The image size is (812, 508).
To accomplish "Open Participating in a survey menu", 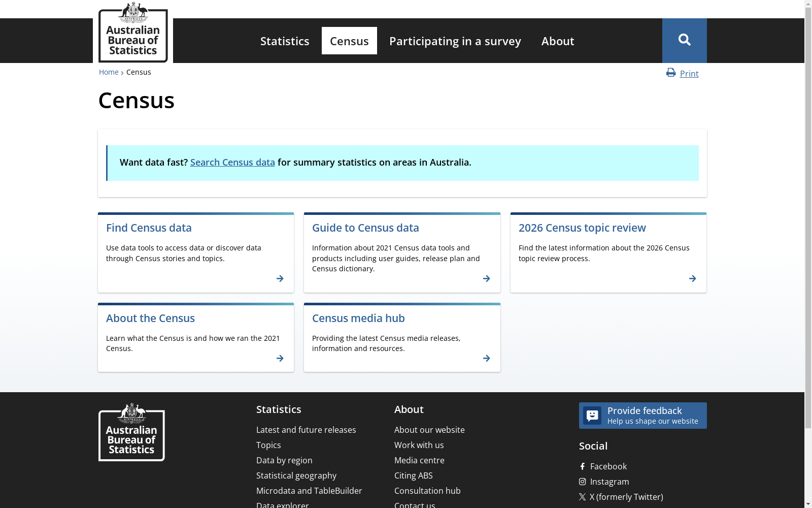I will tap(455, 41).
